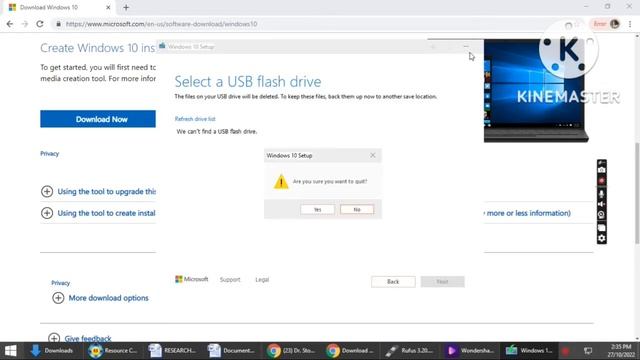
Task: Click the camera screenshot icon in recorder toolbar
Action: click(602, 170)
